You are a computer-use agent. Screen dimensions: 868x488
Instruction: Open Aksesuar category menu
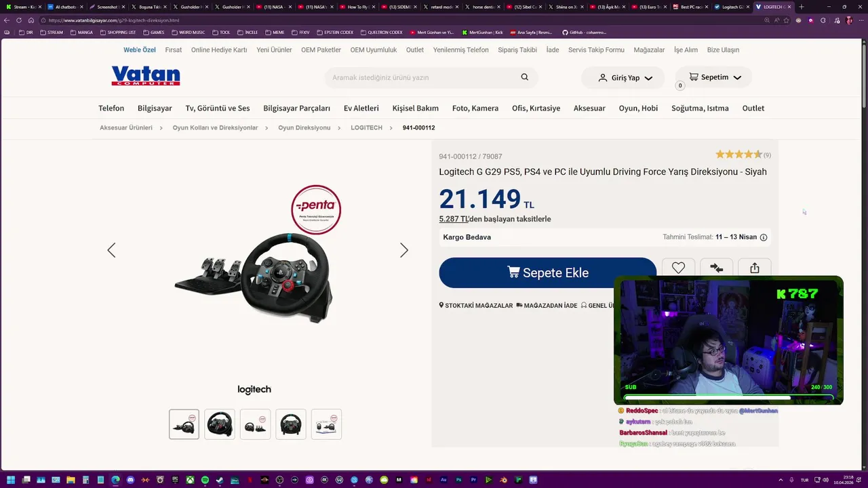pos(589,108)
